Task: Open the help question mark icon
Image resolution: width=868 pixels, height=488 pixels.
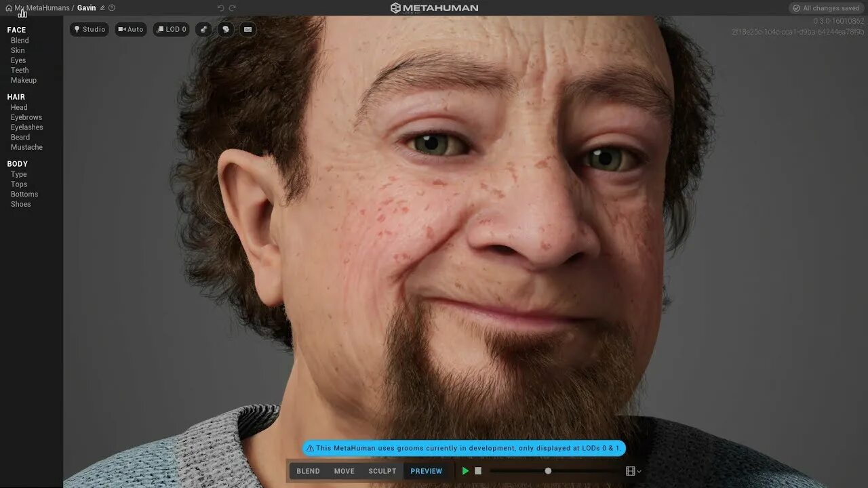Action: click(x=112, y=8)
